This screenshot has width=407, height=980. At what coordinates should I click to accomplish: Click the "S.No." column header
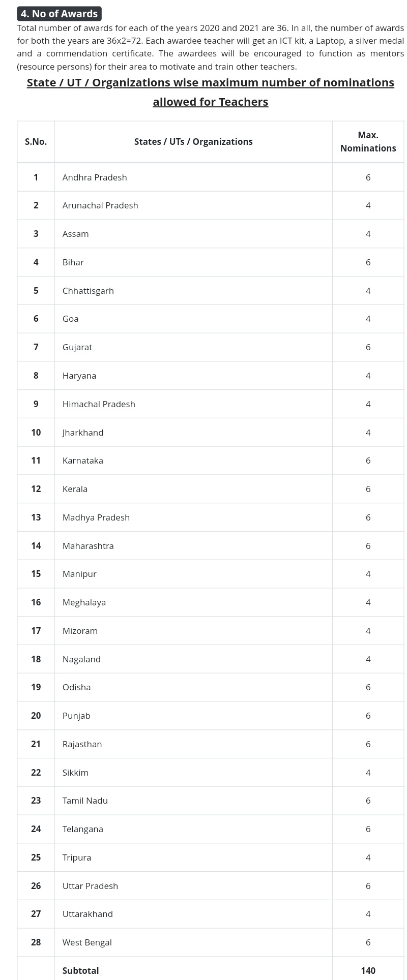point(36,142)
